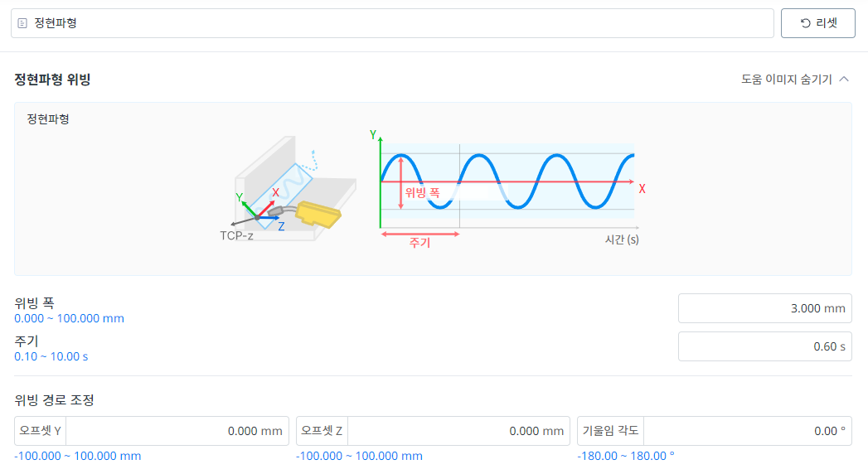The height and width of the screenshot is (474, 868).
Task: Click the TCP-z label in illustration
Action: click(236, 236)
